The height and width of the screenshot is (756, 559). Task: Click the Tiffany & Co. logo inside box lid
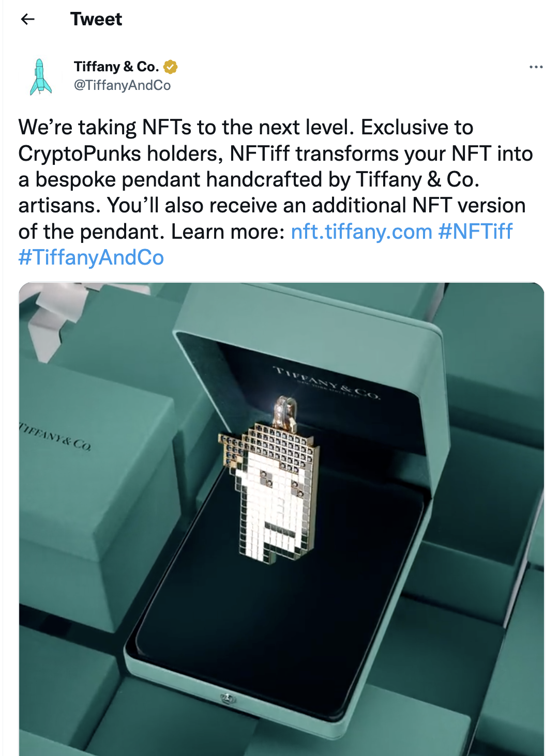(x=327, y=383)
